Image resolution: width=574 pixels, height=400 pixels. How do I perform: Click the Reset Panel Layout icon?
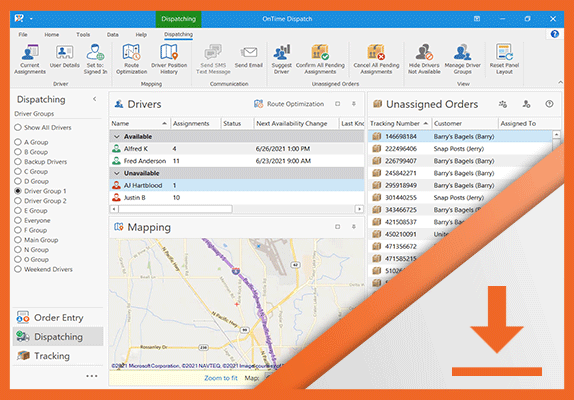pyautogui.click(x=504, y=59)
